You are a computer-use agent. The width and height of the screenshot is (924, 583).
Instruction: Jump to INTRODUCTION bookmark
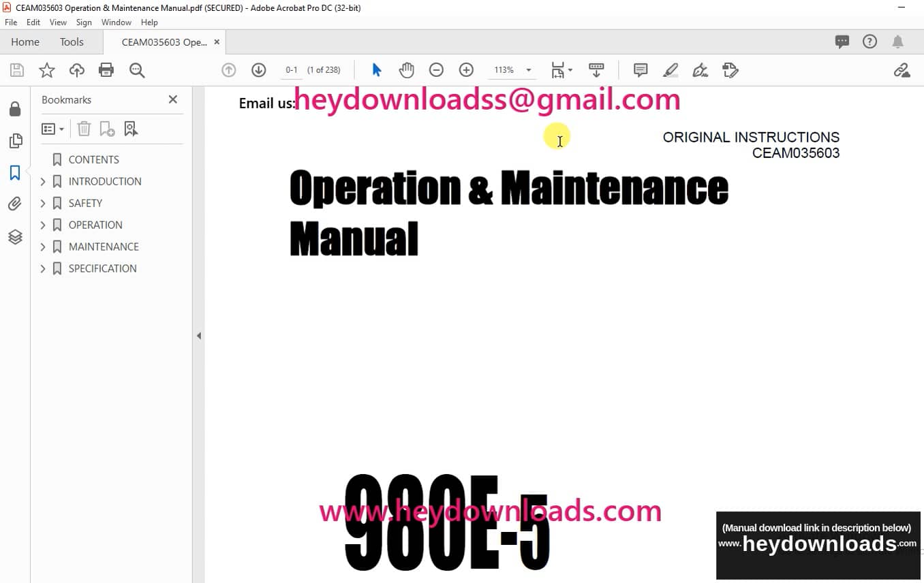coord(105,181)
